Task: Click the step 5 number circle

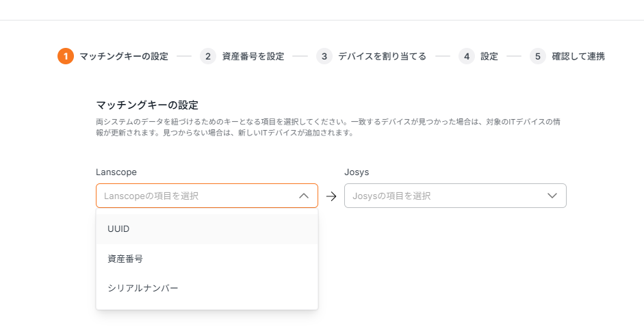Action: pyautogui.click(x=538, y=56)
